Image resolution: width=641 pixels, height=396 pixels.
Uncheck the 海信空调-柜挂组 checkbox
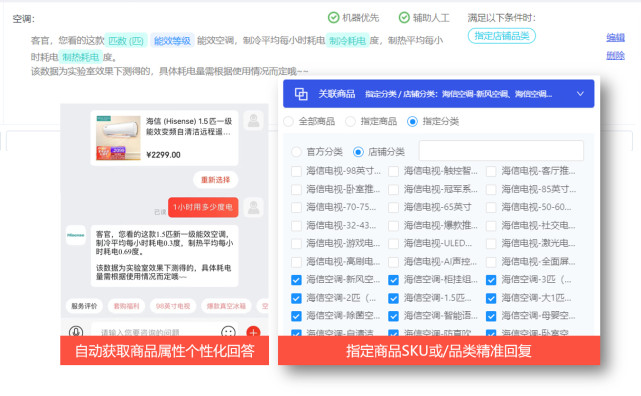coord(394,280)
